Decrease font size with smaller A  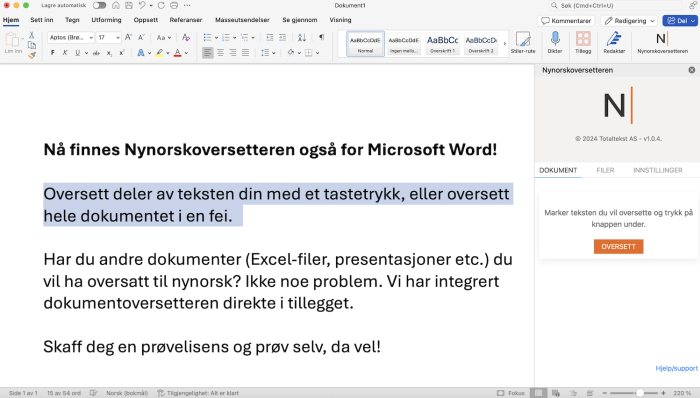tap(141, 37)
